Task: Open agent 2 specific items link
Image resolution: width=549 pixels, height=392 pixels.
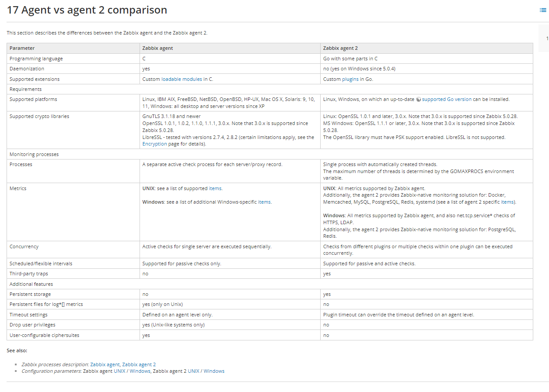Action: (507, 202)
